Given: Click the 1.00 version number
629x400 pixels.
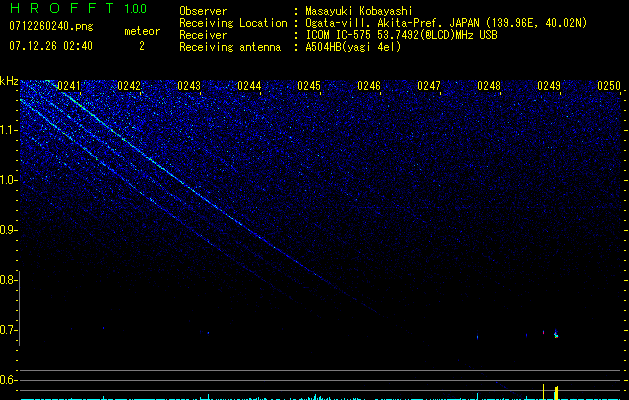Looking at the screenshot, I should [136, 9].
